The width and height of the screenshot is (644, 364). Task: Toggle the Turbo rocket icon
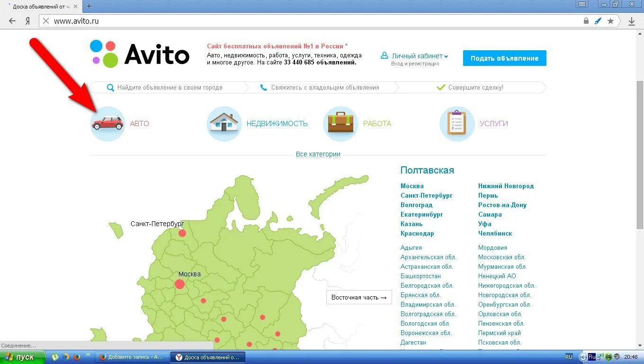(x=598, y=21)
